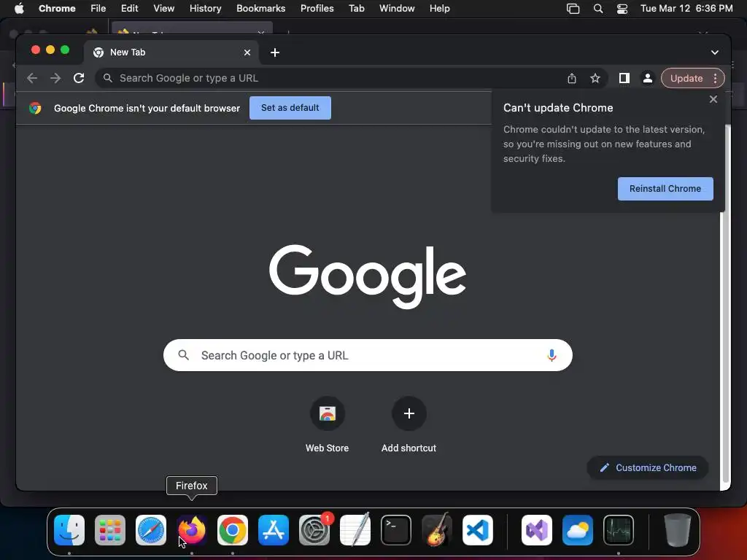Click the Google logo
The image size is (747, 560).
(368, 276)
